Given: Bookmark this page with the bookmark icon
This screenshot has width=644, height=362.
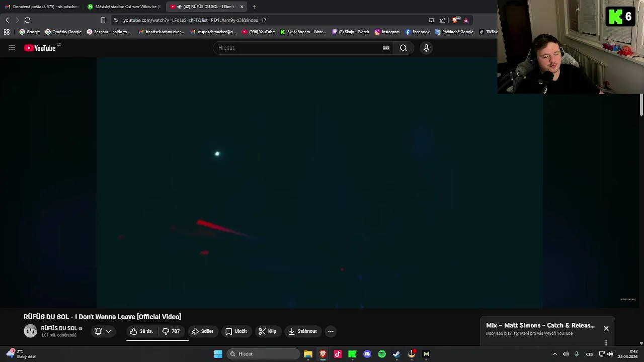Looking at the screenshot, I should tap(103, 20).
